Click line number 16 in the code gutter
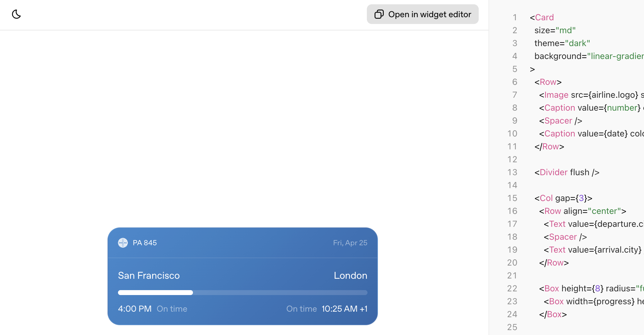 512,211
